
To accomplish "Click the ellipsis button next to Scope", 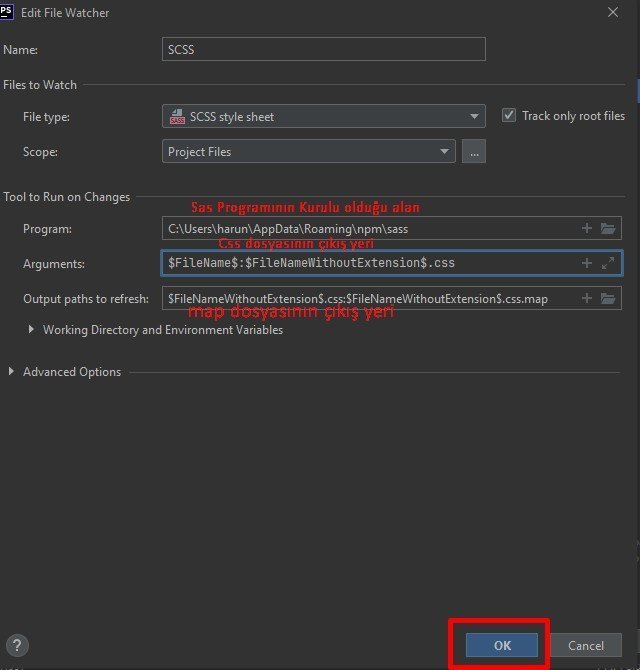I will click(x=474, y=152).
